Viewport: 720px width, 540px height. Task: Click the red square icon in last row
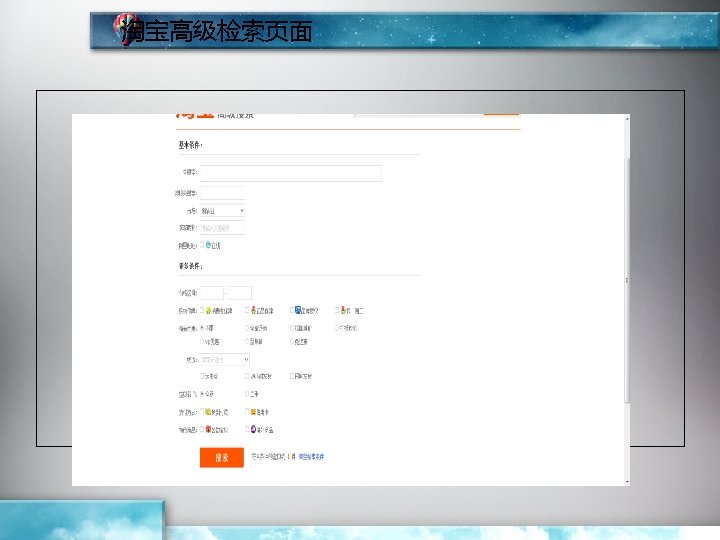(x=208, y=429)
